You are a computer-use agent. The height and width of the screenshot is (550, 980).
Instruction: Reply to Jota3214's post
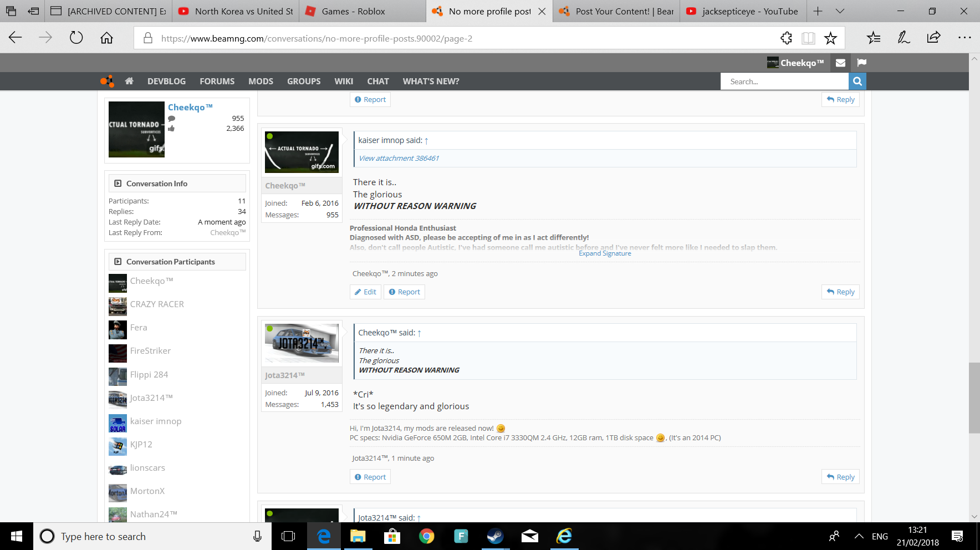(840, 477)
